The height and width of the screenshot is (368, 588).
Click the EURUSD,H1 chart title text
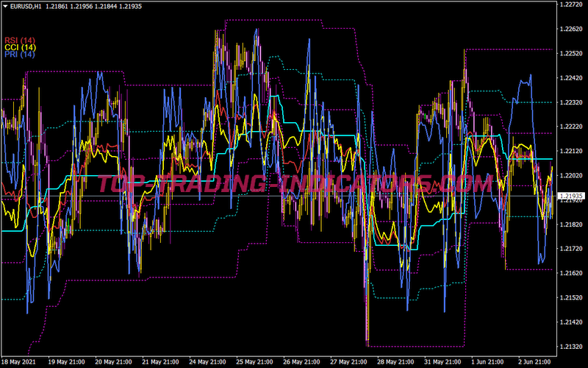[x=26, y=7]
